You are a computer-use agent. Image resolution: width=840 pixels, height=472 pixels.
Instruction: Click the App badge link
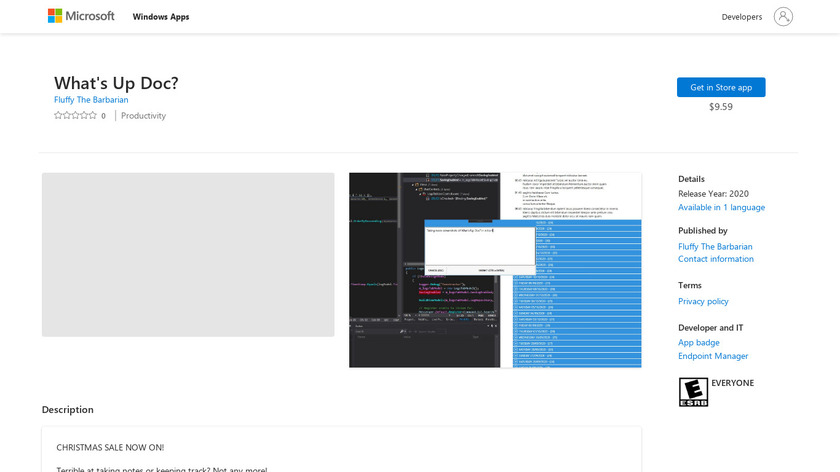698,343
